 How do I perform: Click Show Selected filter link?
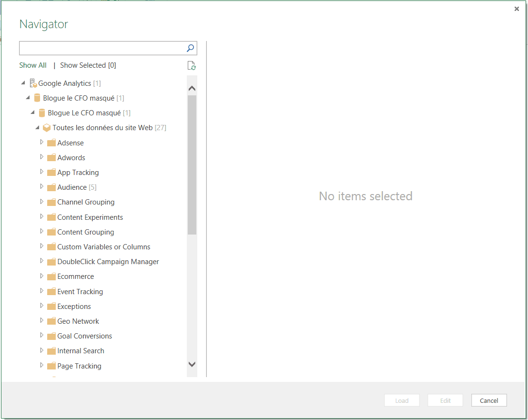tap(88, 65)
